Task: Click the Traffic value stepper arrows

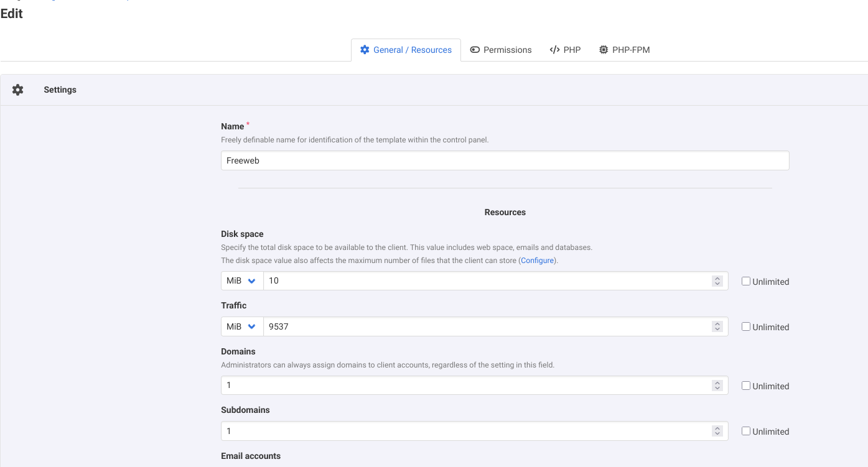Action: pos(717,326)
